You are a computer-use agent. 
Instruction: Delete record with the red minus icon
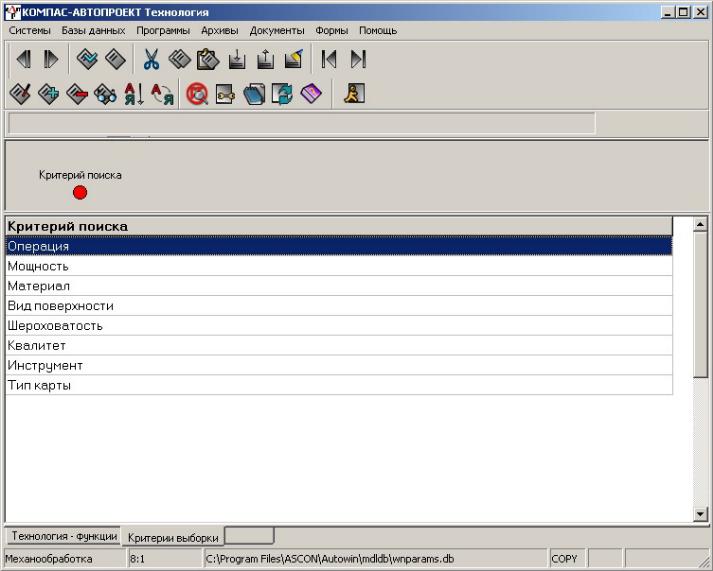[x=77, y=94]
